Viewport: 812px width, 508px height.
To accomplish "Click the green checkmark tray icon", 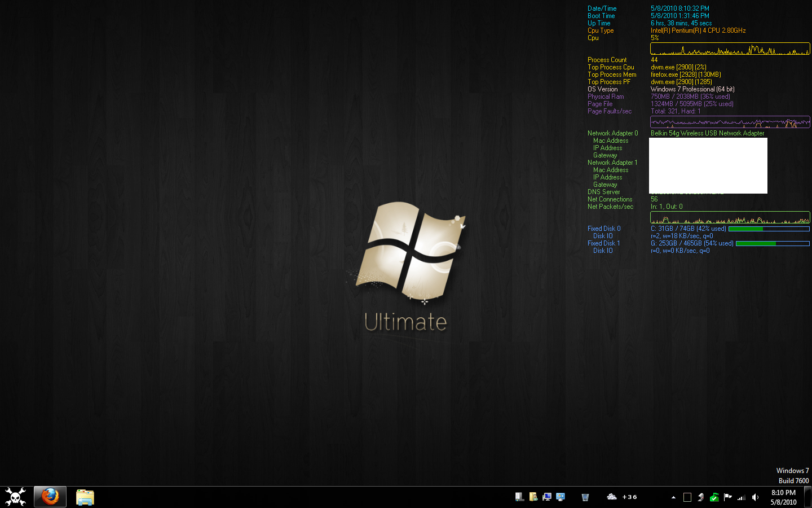I will tap(714, 497).
